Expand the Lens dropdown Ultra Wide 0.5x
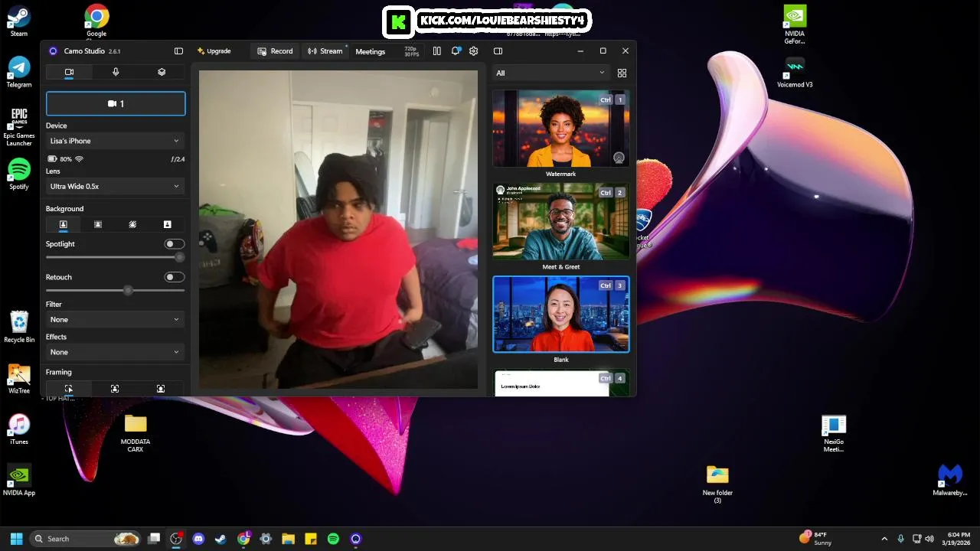The image size is (980, 551). [x=115, y=186]
